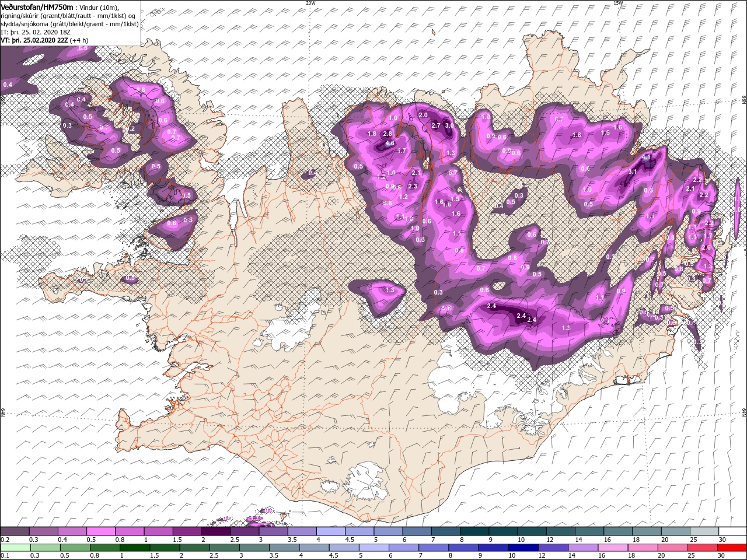The height and width of the screenshot is (560, 747).
Task: Click the 2.7 precipitation value on the map
Action: (x=435, y=125)
